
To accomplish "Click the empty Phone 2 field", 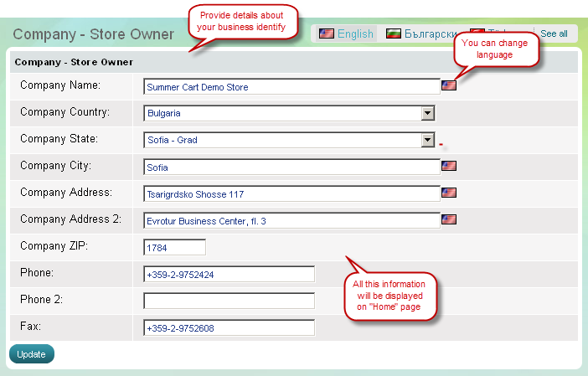I will 229,301.
